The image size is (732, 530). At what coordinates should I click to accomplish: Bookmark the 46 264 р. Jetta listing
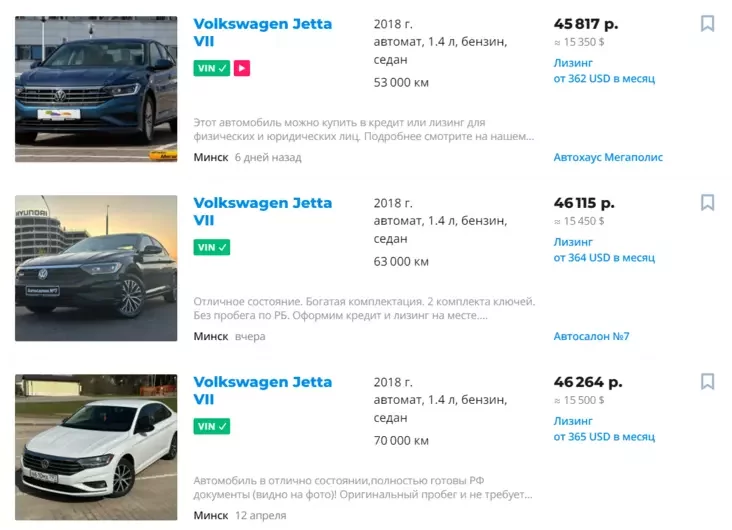(707, 382)
